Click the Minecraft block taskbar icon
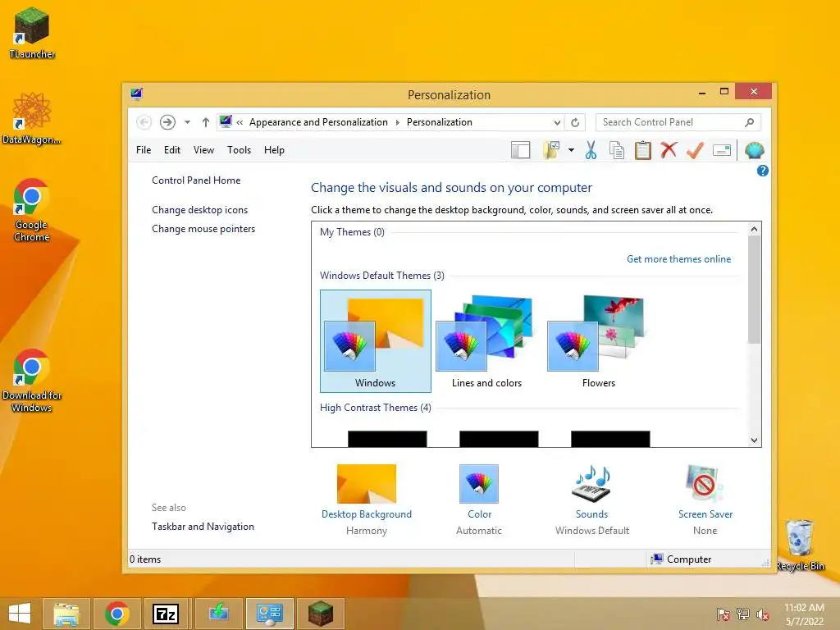The height and width of the screenshot is (630, 840). [321, 614]
